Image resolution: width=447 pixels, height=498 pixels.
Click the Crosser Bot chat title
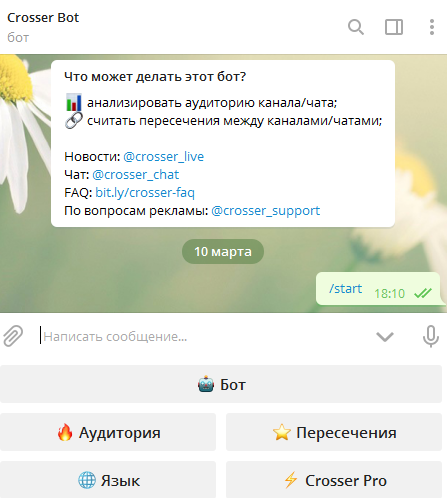click(x=43, y=18)
